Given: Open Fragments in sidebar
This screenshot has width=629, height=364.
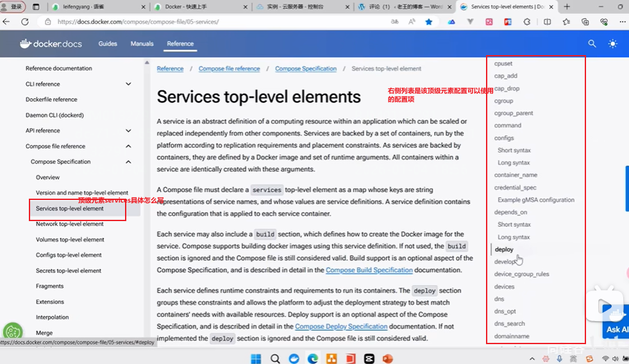Looking at the screenshot, I should coord(49,286).
